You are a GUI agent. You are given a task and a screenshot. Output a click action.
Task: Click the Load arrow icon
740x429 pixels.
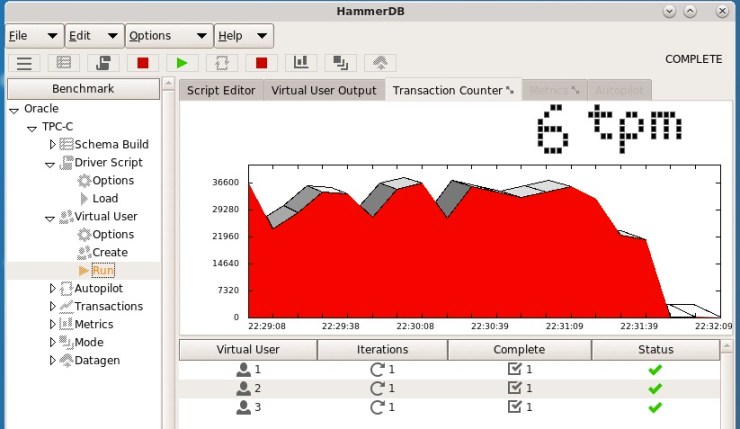(84, 198)
